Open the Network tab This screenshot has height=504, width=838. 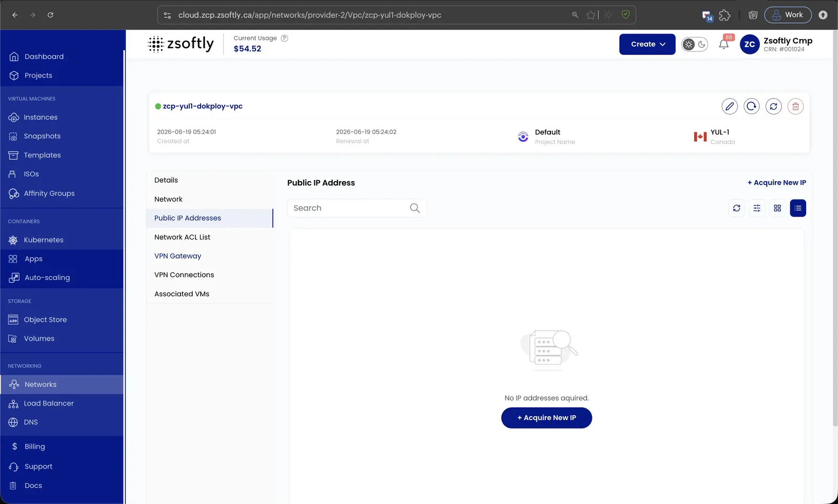coord(168,199)
